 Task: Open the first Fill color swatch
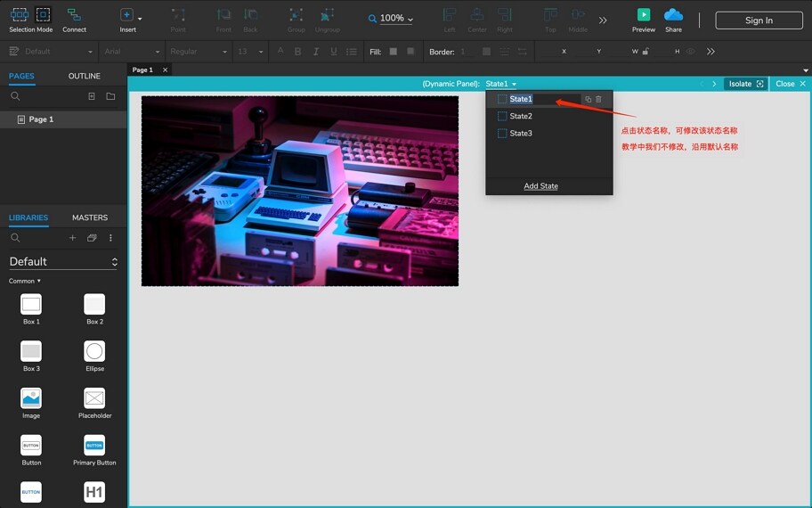tap(393, 52)
